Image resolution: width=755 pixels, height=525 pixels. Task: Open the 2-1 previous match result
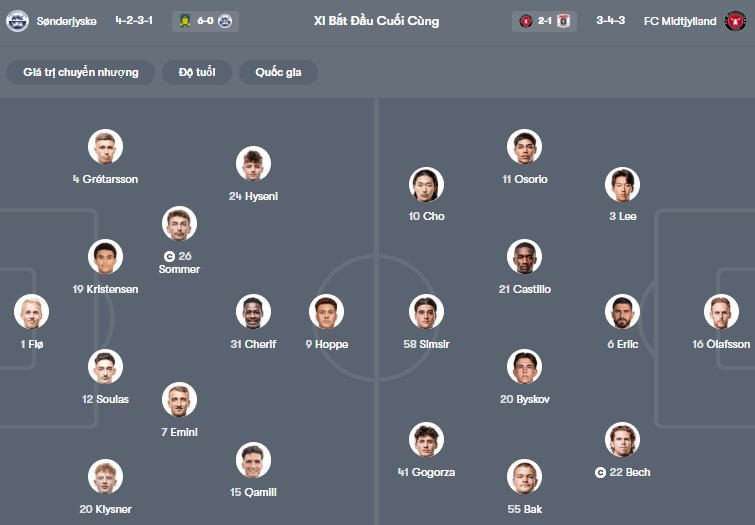pos(544,20)
